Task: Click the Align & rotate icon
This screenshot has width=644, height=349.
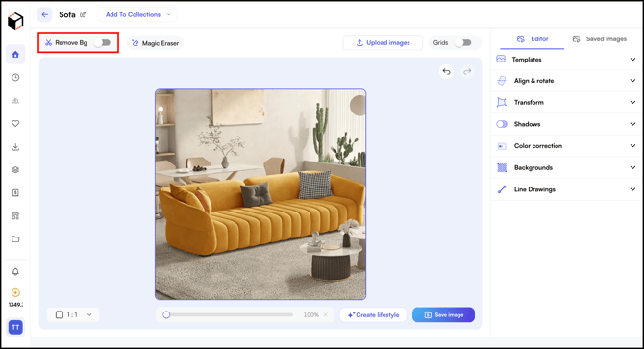Action: (502, 81)
